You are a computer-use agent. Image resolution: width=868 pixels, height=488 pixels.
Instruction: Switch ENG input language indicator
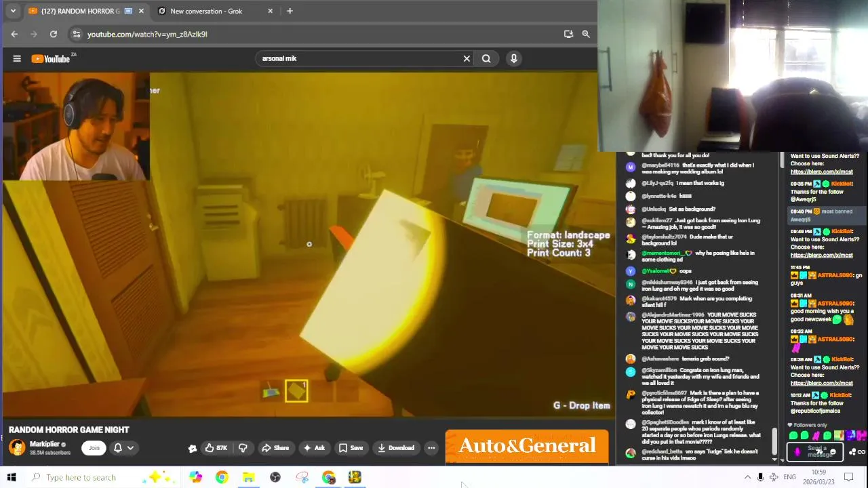point(789,477)
